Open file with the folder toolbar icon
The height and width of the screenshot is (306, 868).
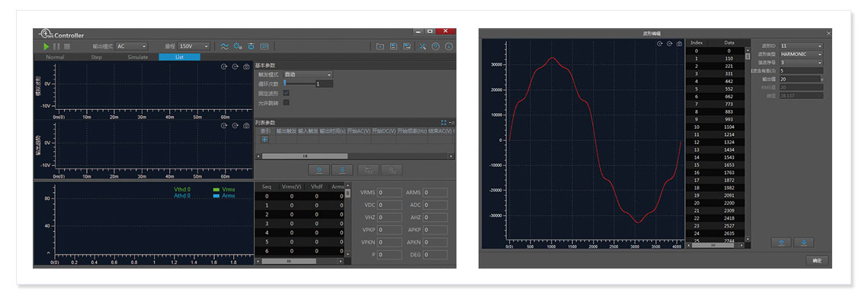click(x=380, y=47)
